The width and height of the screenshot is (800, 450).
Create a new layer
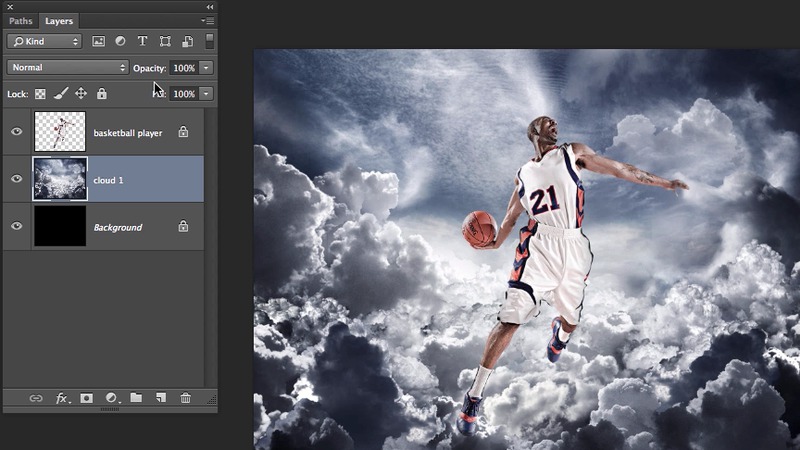coord(160,398)
